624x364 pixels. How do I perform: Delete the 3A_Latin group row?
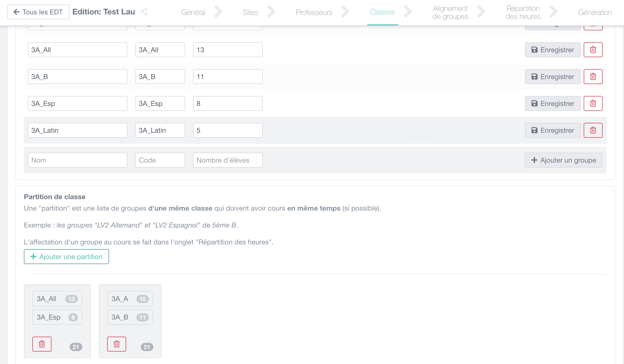pos(593,130)
